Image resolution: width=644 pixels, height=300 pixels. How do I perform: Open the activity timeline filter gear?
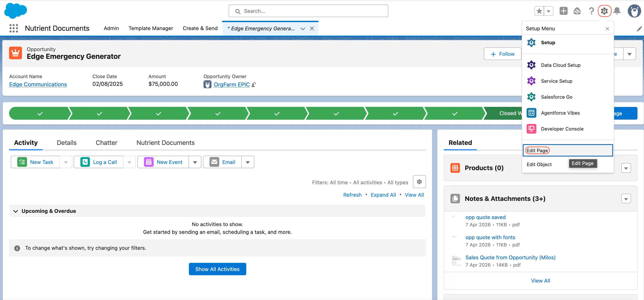(x=419, y=182)
